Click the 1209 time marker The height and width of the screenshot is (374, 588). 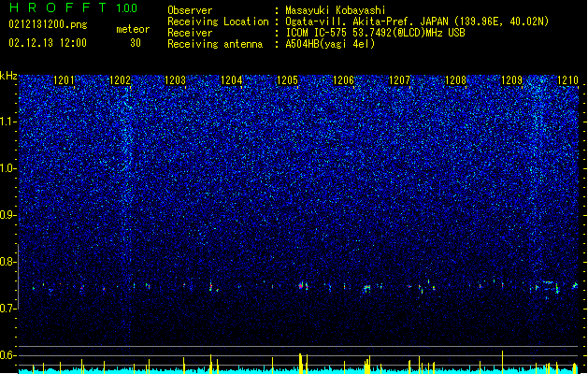[x=511, y=79]
